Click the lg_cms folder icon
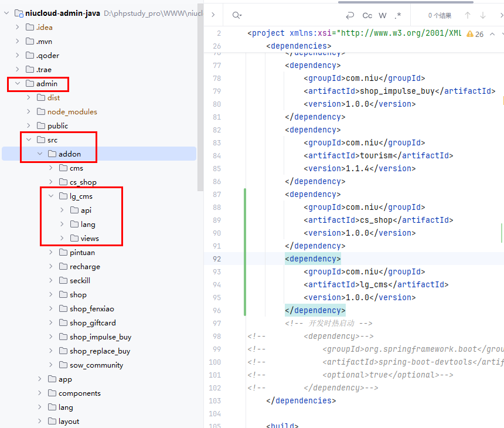This screenshot has width=504, height=428. [63, 196]
